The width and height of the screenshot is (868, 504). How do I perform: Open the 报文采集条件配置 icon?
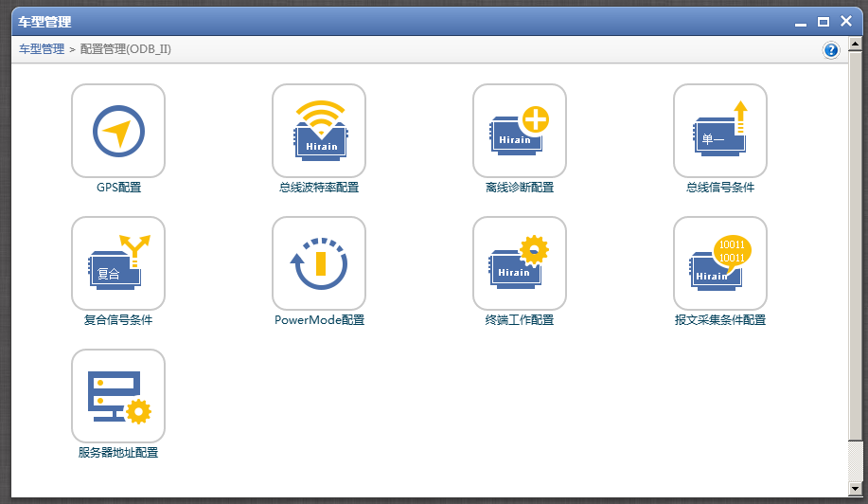pos(720,263)
